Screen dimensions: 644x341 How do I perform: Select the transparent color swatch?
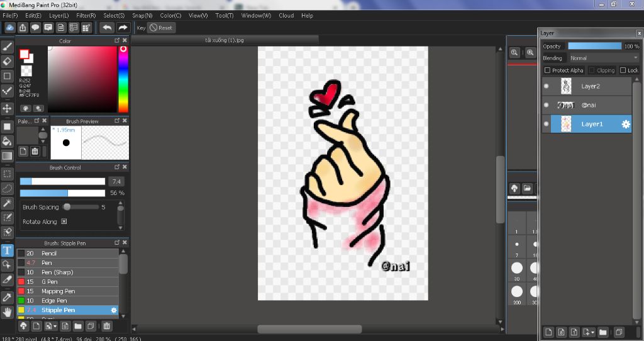pyautogui.click(x=26, y=70)
